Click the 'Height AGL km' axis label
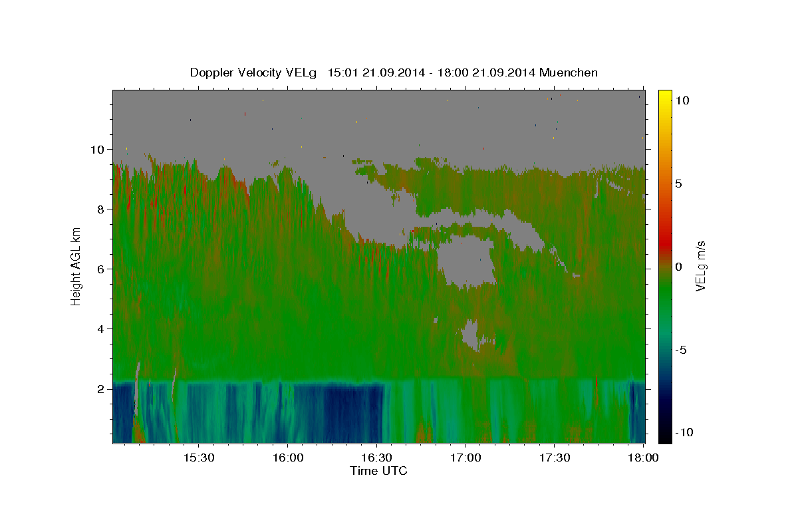The image size is (798, 532). pos(76,266)
